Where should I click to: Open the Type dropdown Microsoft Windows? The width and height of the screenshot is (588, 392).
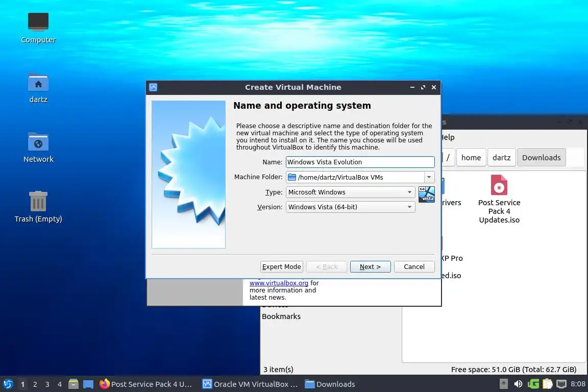pyautogui.click(x=350, y=192)
